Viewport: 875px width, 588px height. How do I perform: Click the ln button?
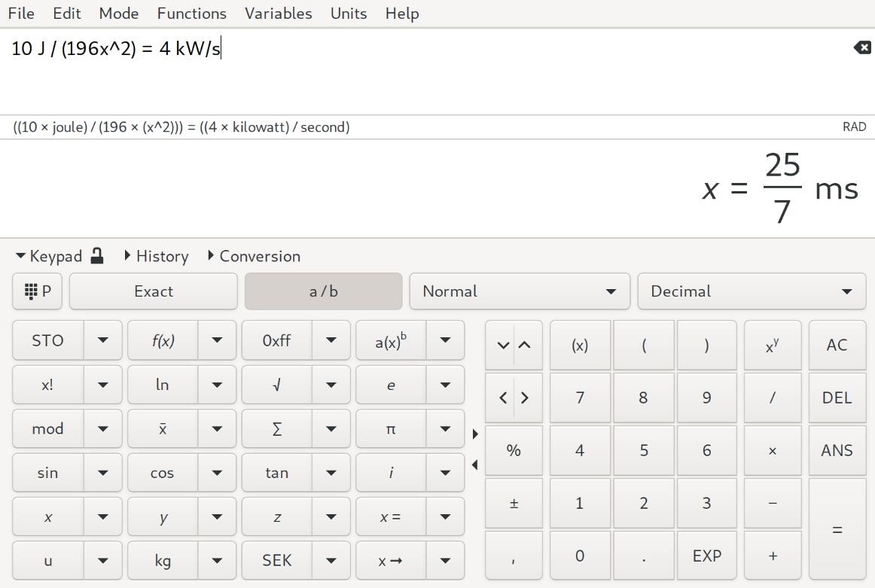tap(163, 385)
